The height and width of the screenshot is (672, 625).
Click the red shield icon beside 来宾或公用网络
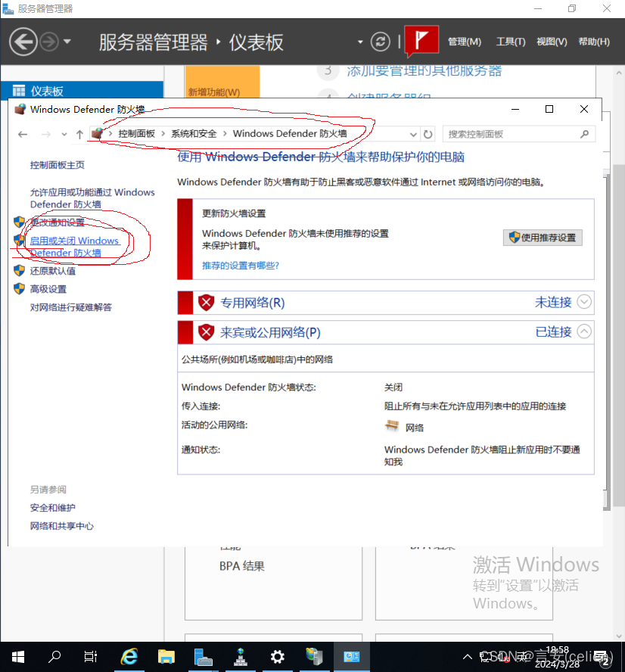coord(206,332)
